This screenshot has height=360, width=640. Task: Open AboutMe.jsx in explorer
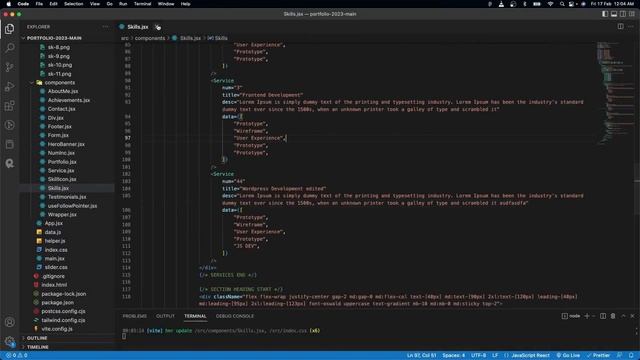pyautogui.click(x=62, y=91)
